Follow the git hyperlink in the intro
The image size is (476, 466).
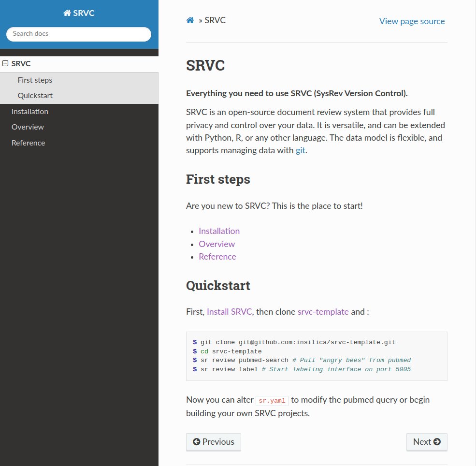pos(301,150)
